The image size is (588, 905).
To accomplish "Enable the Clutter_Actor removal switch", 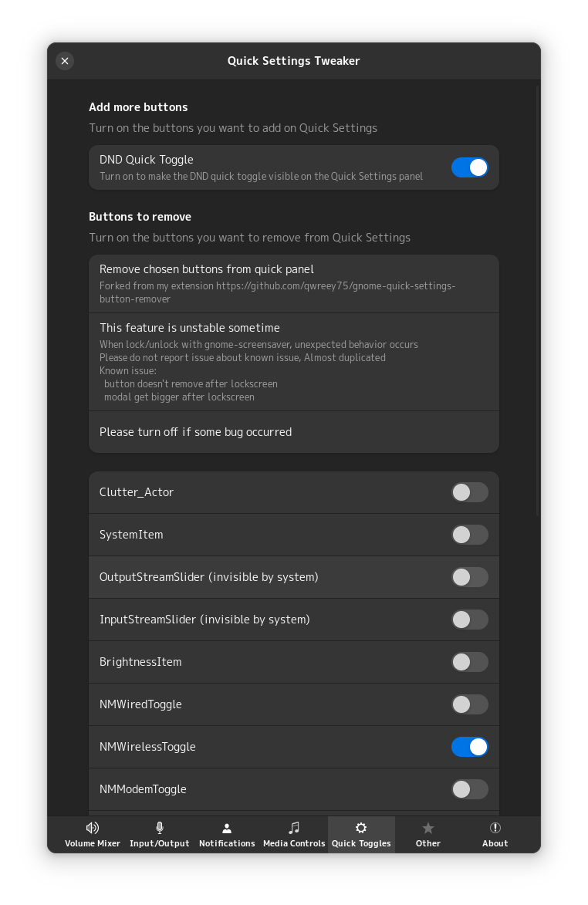I will (x=469, y=492).
